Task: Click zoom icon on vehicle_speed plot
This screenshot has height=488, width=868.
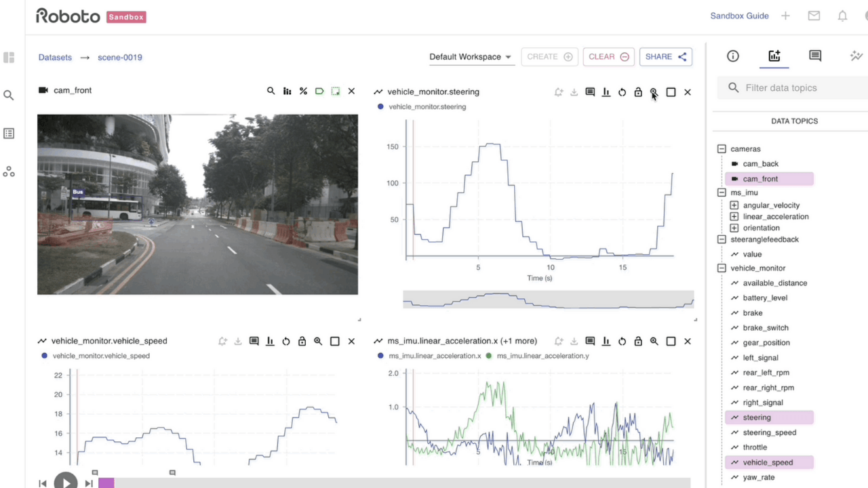Action: pos(318,342)
